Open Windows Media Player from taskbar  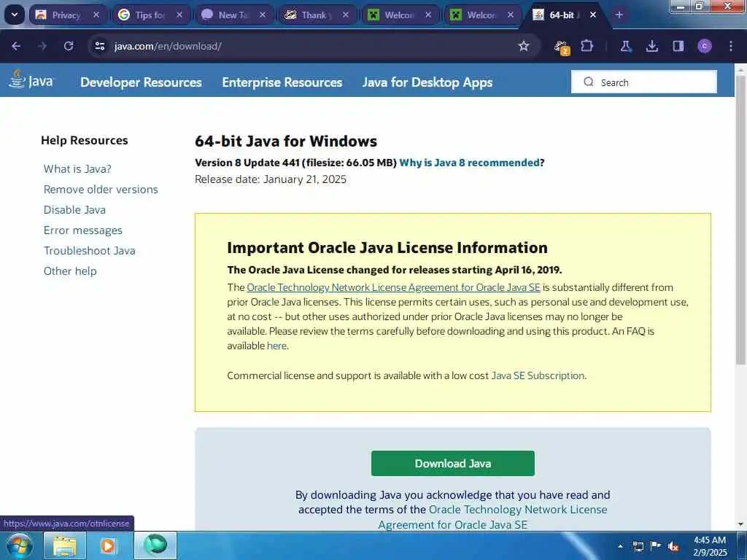(x=108, y=545)
